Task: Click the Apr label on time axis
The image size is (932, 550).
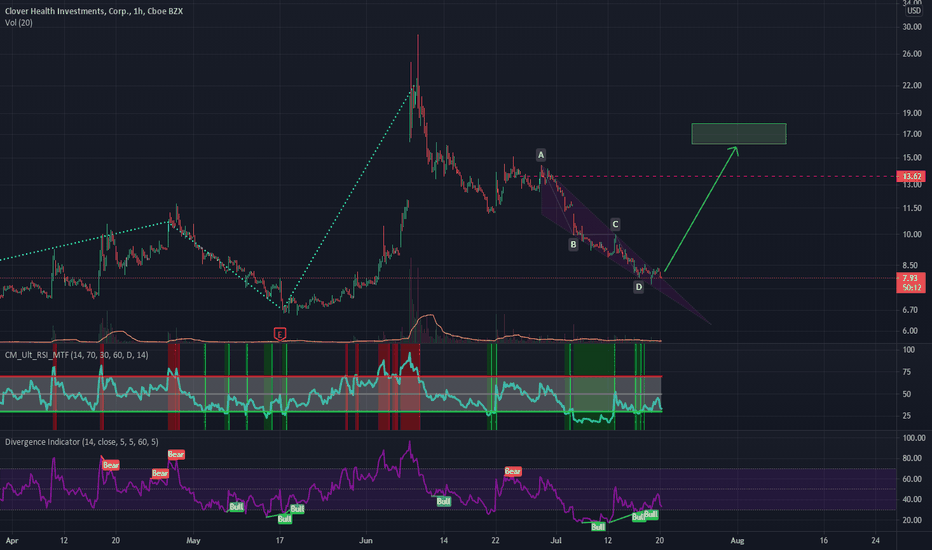Action: click(12, 540)
